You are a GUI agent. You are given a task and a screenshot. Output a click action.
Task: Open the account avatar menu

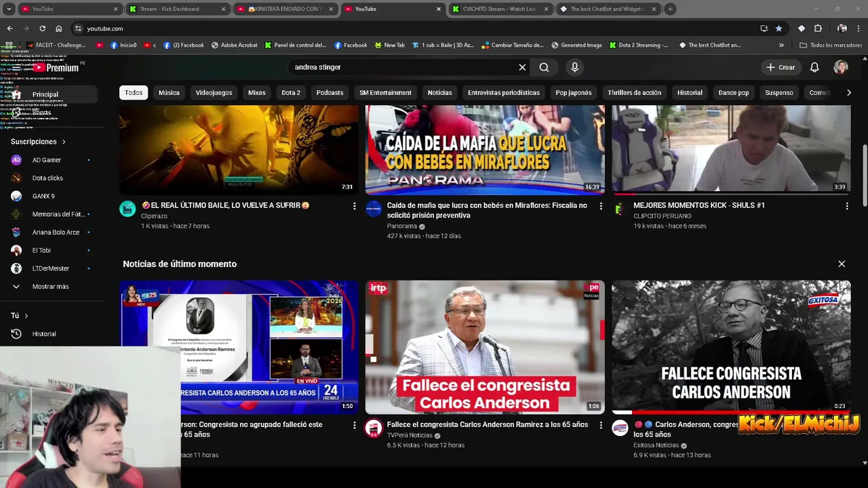click(x=841, y=67)
